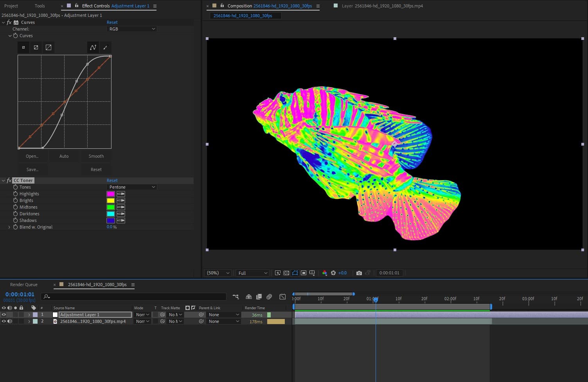
Task: Toggle the Curves effect fx switch
Action: point(9,22)
